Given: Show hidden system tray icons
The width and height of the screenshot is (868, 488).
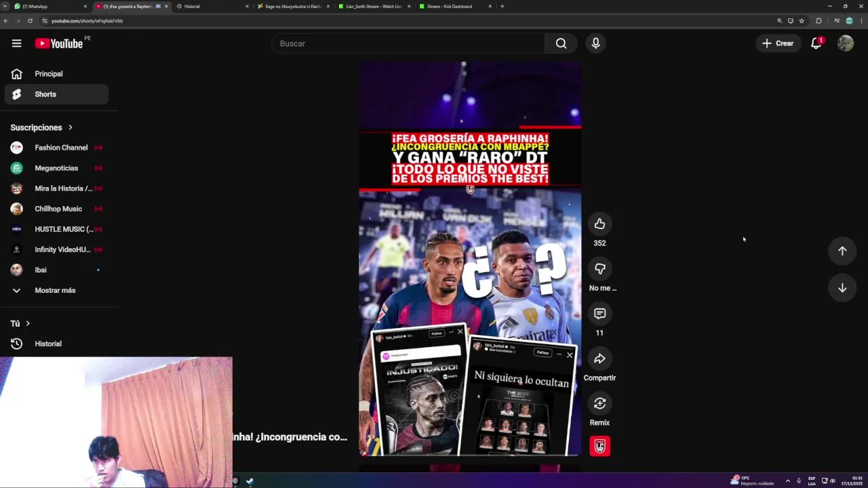Looking at the screenshot, I should coord(787,481).
